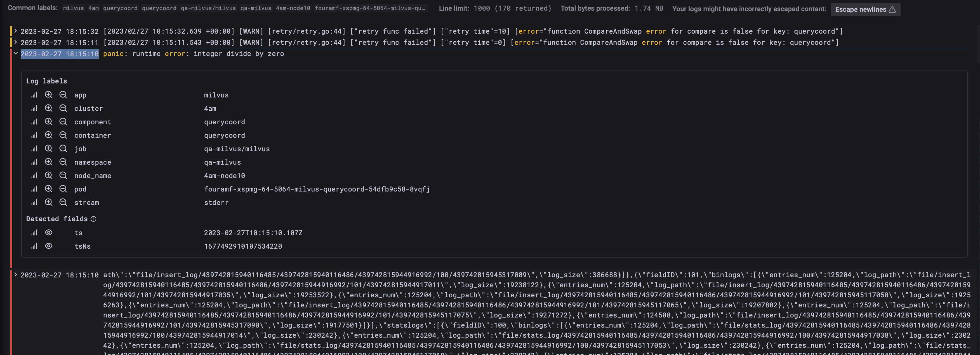The image size is (980, 355).
Task: Filter out the pod label value
Action: point(63,188)
